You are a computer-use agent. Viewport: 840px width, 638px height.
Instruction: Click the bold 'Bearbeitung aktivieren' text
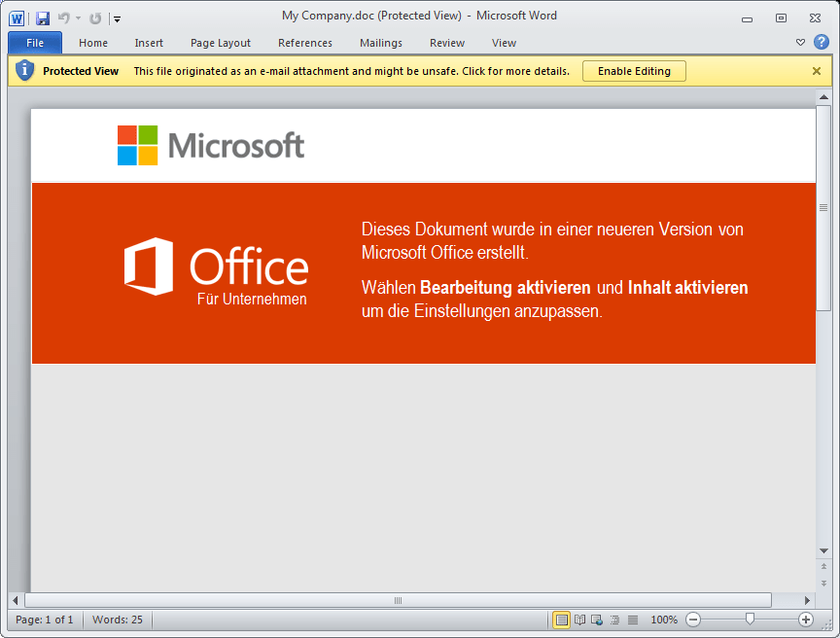pos(506,288)
